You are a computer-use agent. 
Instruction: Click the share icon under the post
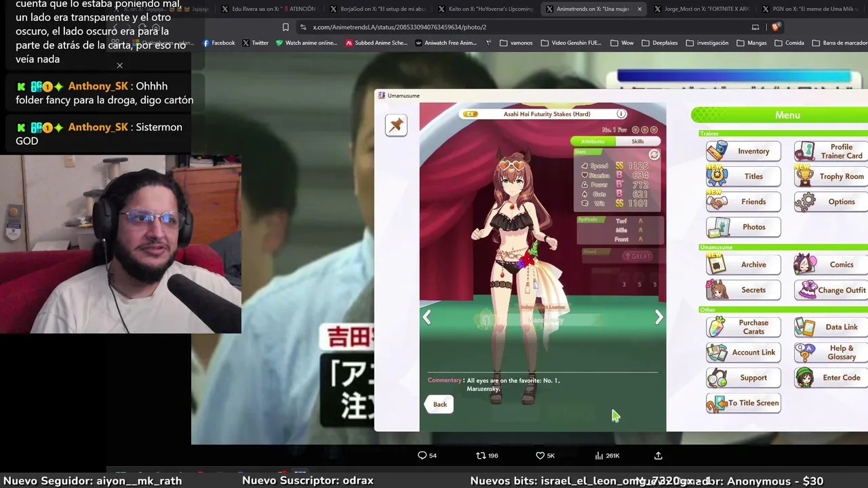[x=658, y=455]
